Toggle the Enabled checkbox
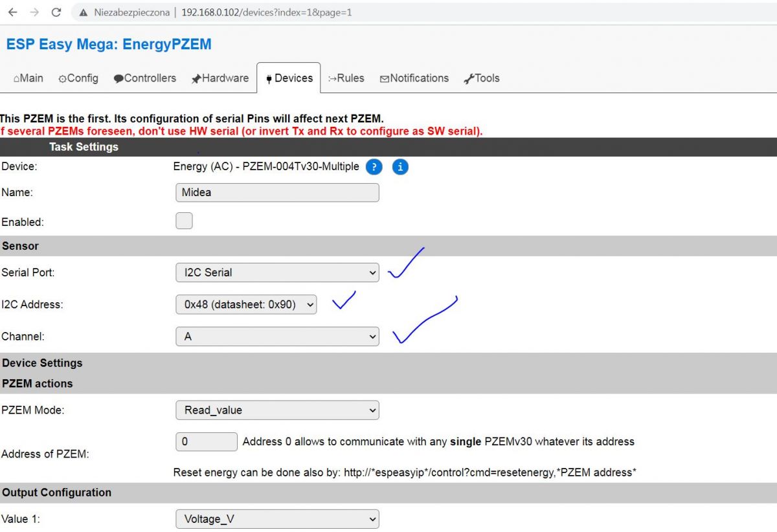The height and width of the screenshot is (532, 777). [x=184, y=221]
